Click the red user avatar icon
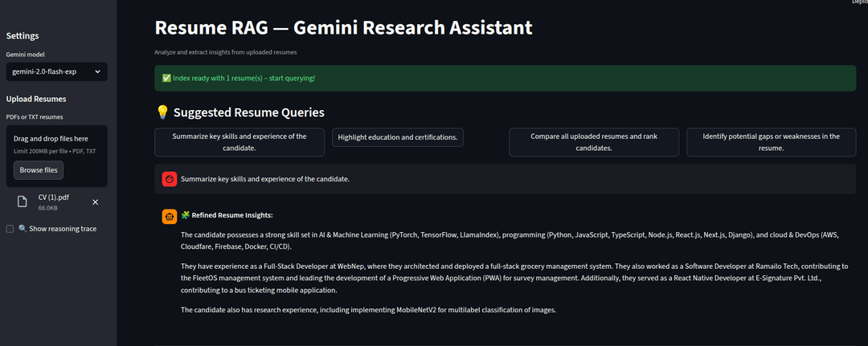This screenshot has width=868, height=346. (x=170, y=179)
